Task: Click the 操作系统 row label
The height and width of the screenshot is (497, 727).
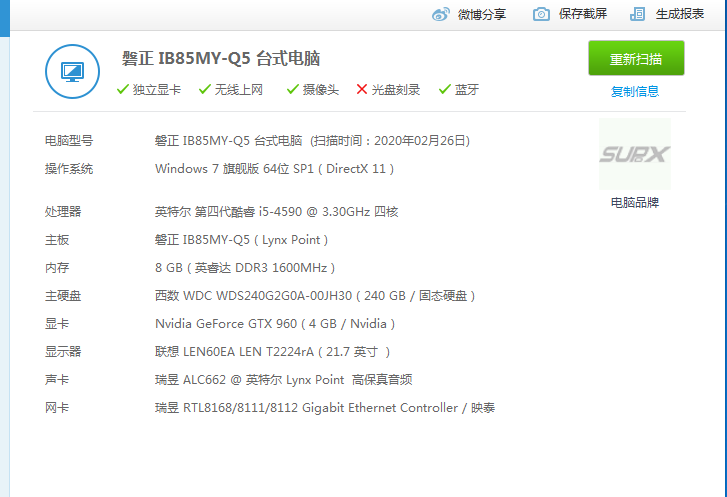Action: 69,169
